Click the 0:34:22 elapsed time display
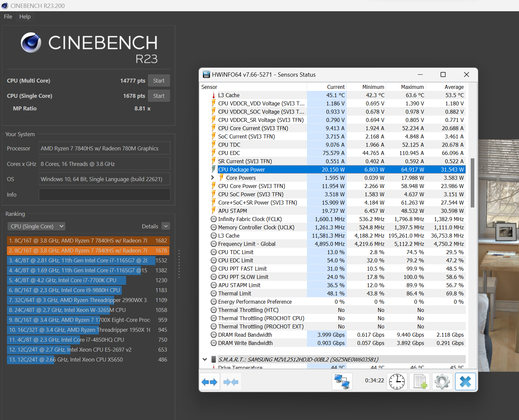The height and width of the screenshot is (420, 519). 374,380
